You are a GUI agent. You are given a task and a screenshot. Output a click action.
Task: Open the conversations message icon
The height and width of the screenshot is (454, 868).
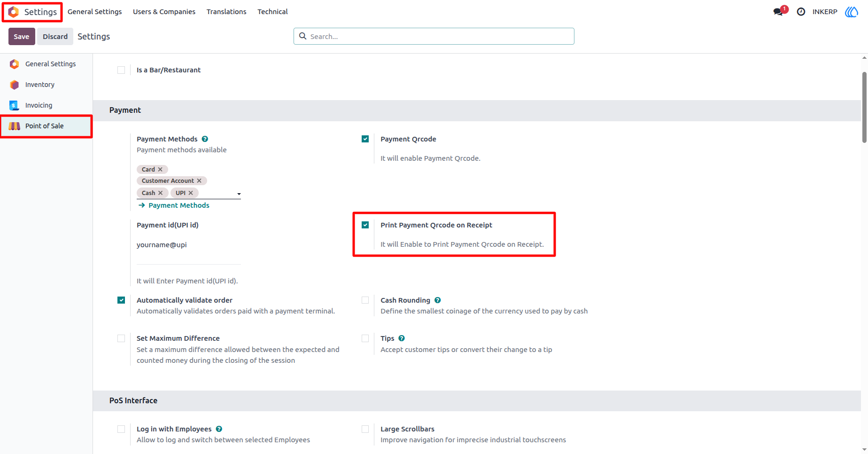point(778,12)
